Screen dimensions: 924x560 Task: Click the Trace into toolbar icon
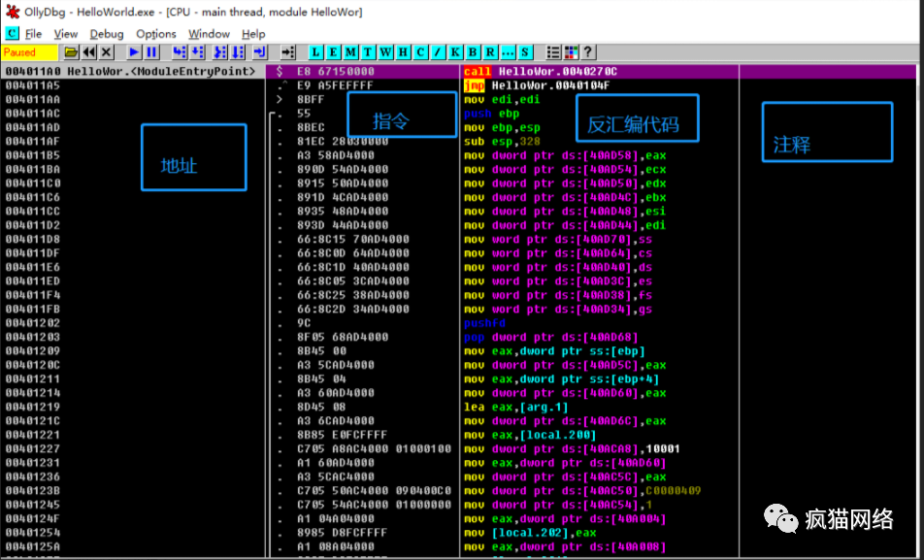pyautogui.click(x=219, y=52)
